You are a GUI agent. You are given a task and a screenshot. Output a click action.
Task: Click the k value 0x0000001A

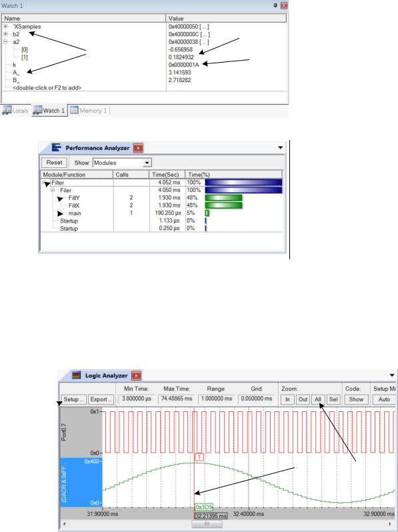point(183,65)
